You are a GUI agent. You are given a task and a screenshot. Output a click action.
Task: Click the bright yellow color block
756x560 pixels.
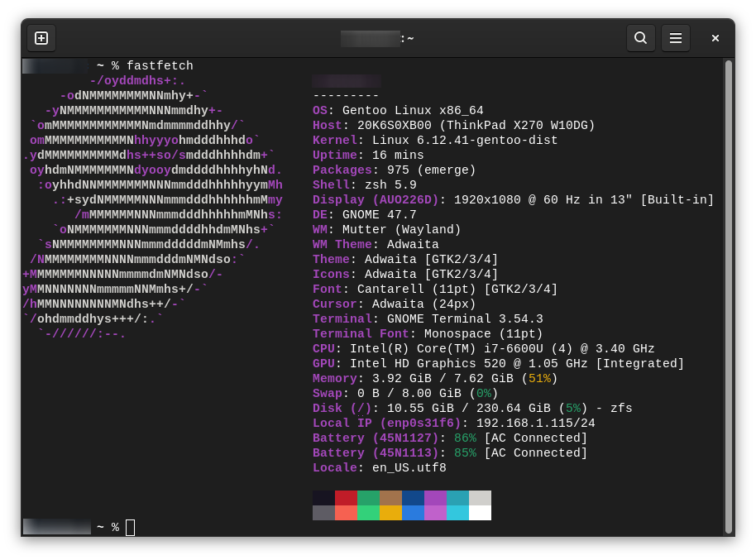click(390, 513)
